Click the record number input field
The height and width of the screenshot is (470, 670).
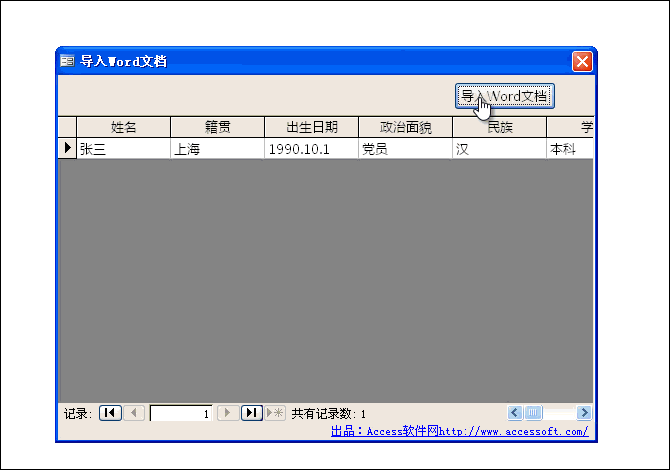click(x=181, y=413)
